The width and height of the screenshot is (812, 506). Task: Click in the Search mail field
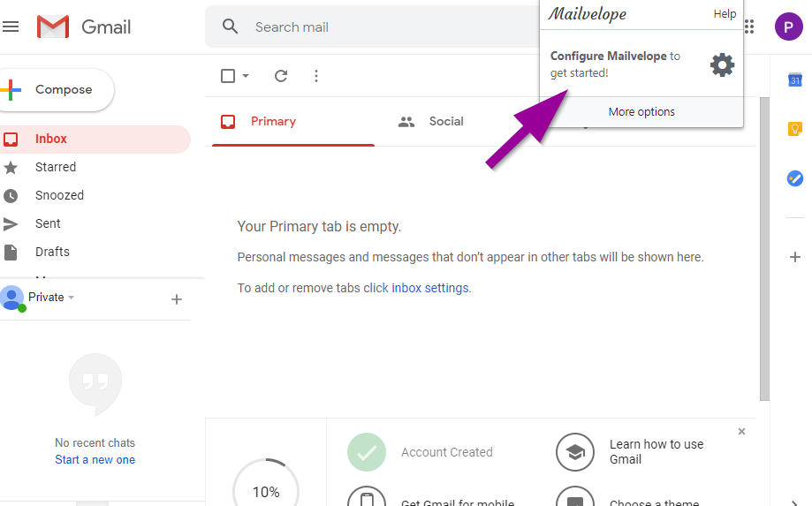tap(371, 27)
